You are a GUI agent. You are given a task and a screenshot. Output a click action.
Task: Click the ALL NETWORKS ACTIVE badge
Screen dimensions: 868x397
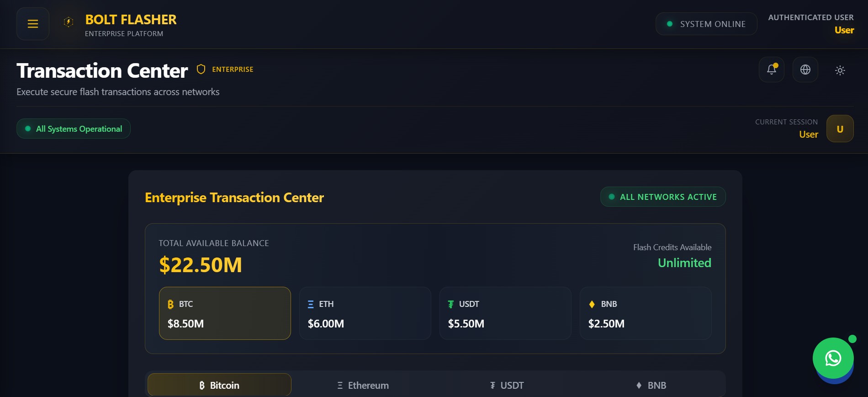[x=662, y=197]
